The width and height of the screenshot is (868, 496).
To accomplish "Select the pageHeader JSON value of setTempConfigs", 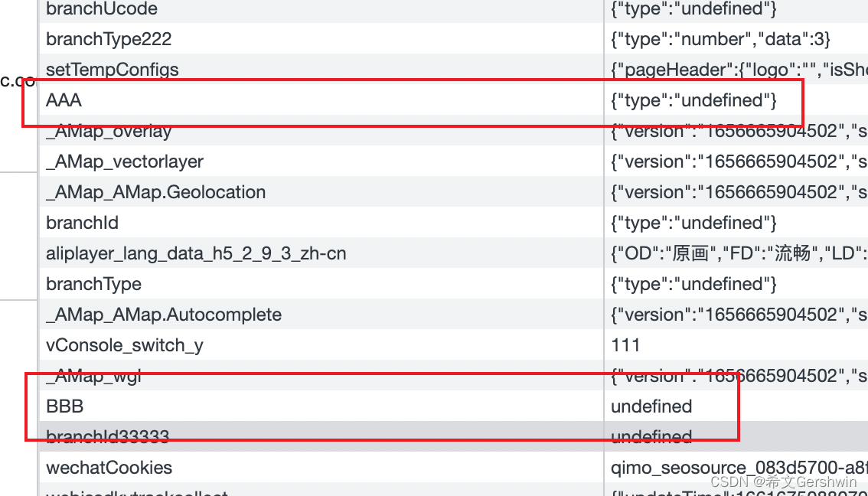I will (735, 70).
